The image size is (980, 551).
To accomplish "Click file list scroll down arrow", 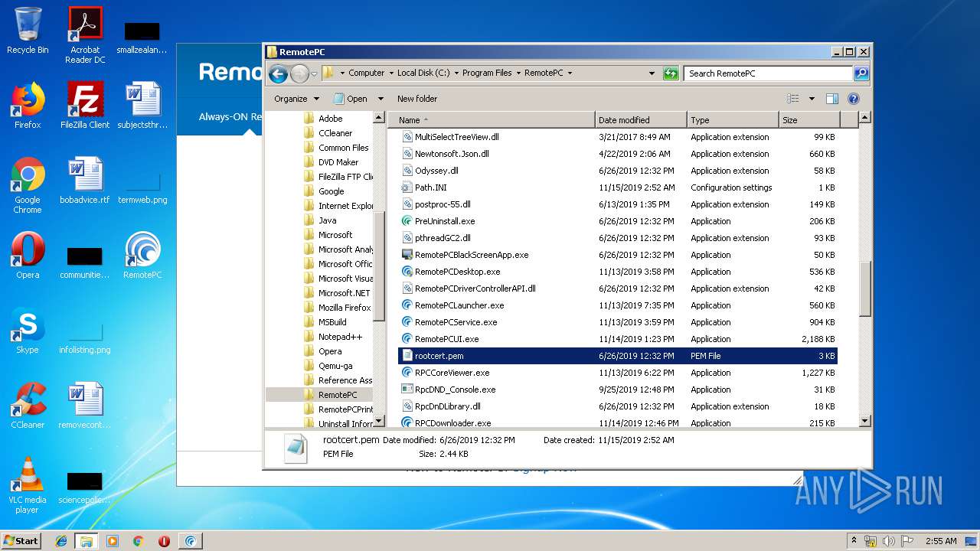I will (865, 421).
